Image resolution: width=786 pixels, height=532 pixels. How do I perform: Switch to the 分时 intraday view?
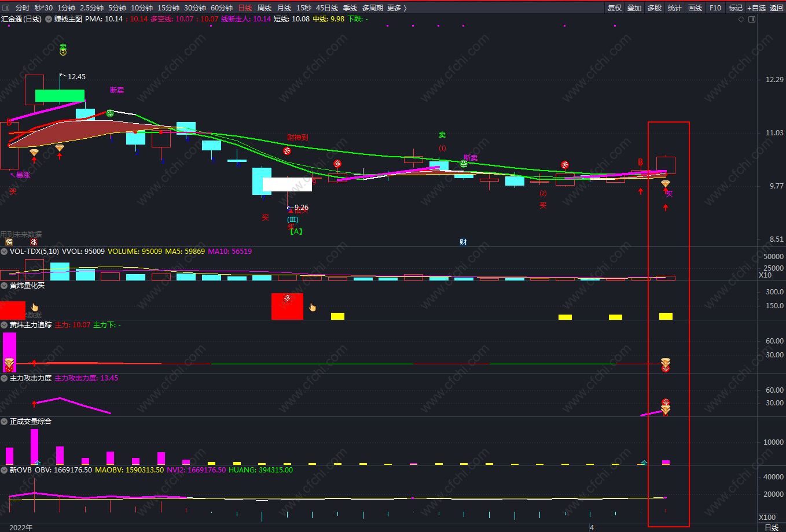tap(23, 8)
